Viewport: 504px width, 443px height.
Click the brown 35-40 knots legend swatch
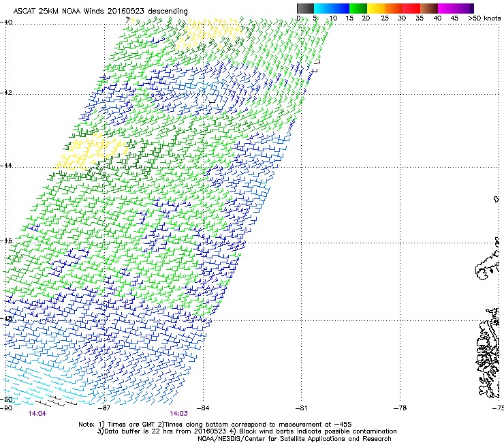(x=429, y=8)
